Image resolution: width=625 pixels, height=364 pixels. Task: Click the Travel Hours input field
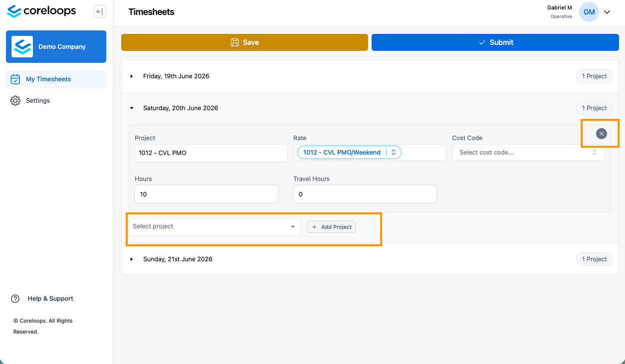tap(365, 194)
